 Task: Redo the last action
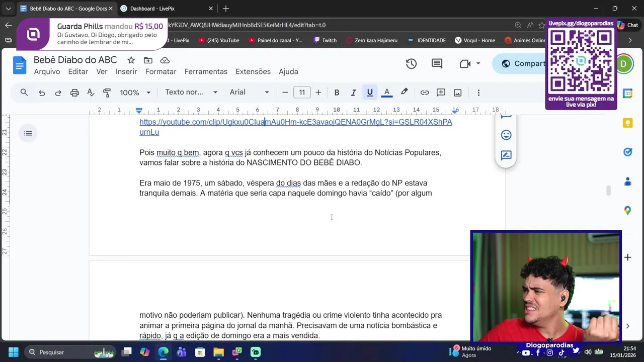(58, 93)
